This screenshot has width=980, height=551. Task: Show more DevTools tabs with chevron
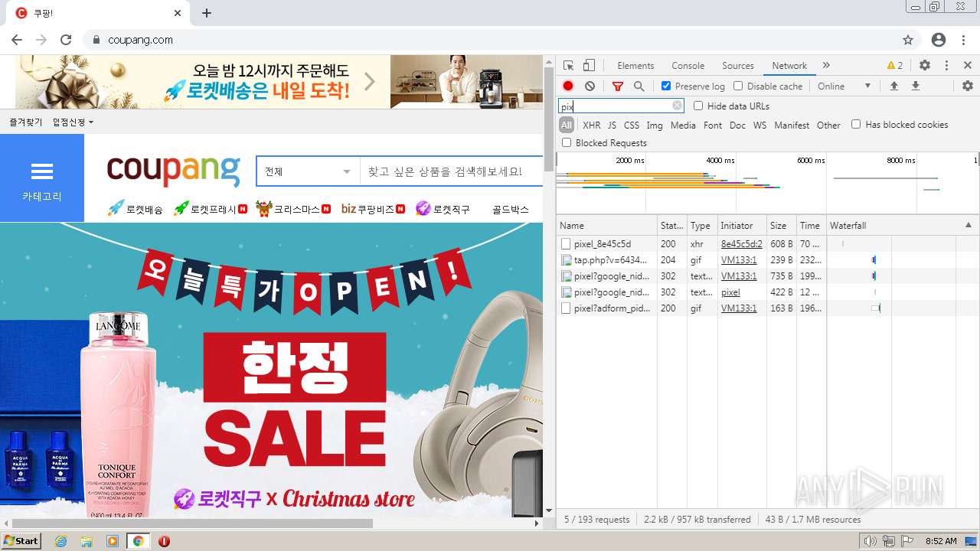pos(826,66)
